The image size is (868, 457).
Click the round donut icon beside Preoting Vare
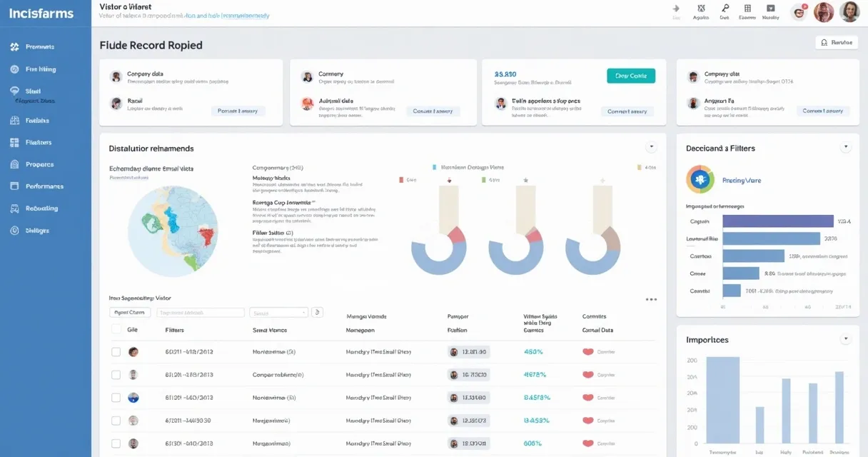click(700, 180)
